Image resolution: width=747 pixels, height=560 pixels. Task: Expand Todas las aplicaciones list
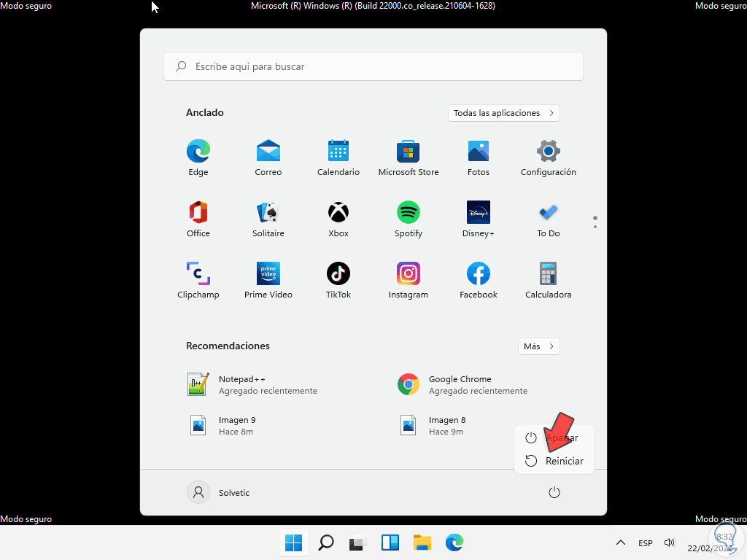pyautogui.click(x=503, y=113)
